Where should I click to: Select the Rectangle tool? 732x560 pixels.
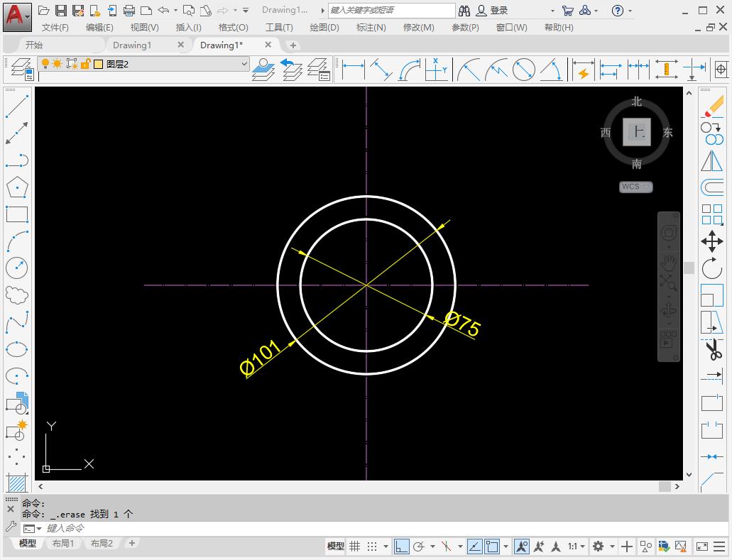[18, 214]
